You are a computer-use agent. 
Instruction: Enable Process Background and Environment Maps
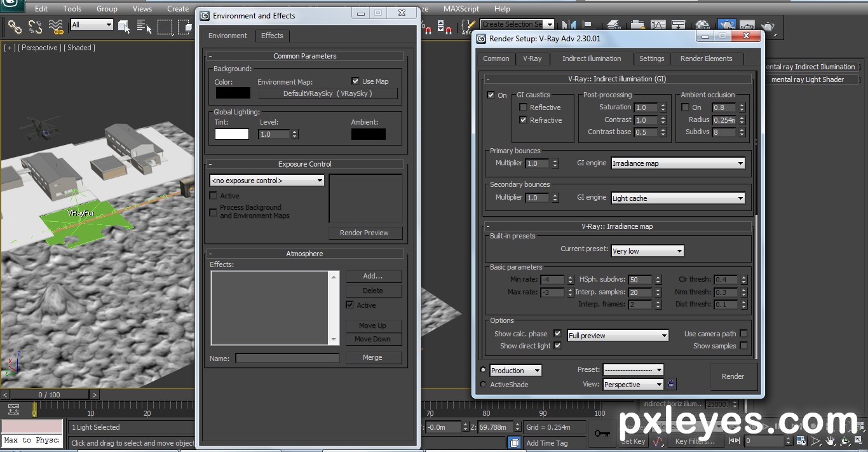[x=214, y=212]
